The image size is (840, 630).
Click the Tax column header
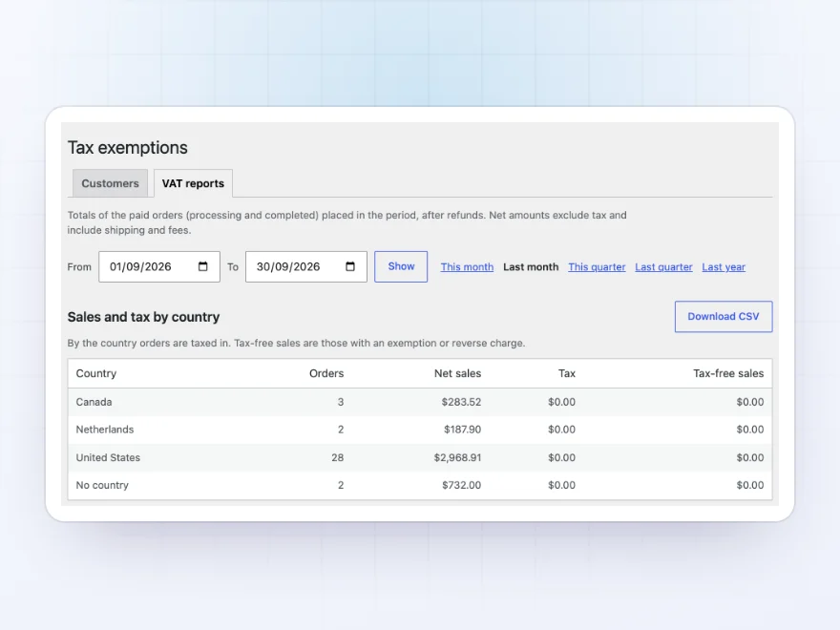point(567,373)
